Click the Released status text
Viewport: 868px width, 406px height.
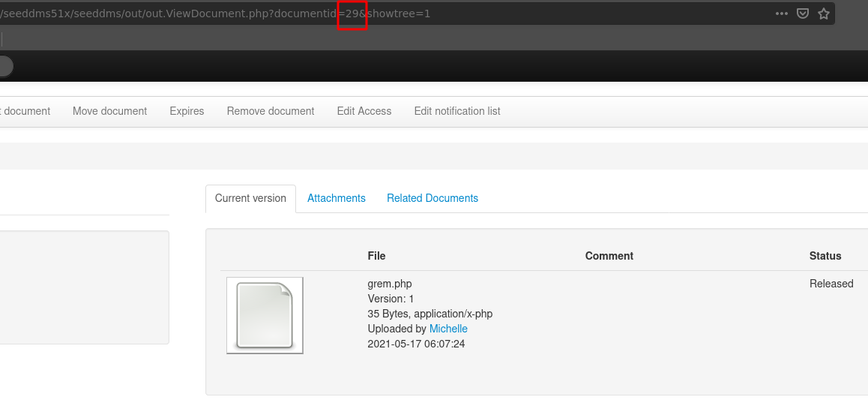831,284
